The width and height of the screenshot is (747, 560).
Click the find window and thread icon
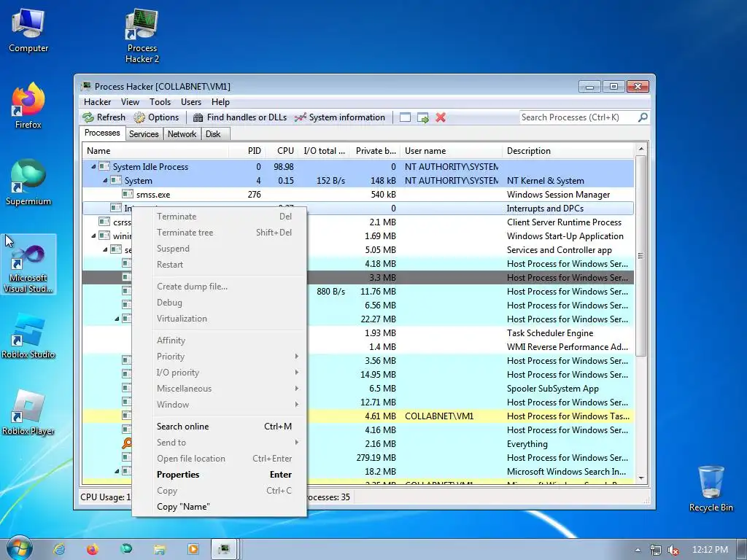pos(422,117)
